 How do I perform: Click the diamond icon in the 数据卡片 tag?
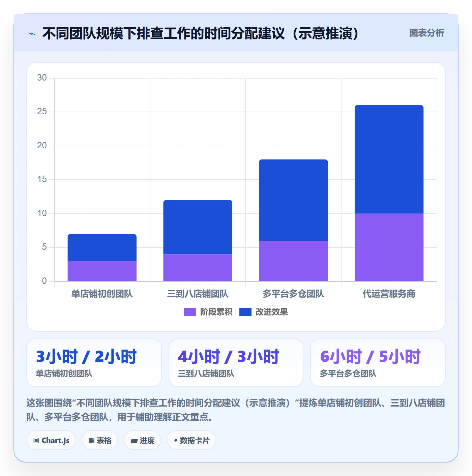(176, 440)
